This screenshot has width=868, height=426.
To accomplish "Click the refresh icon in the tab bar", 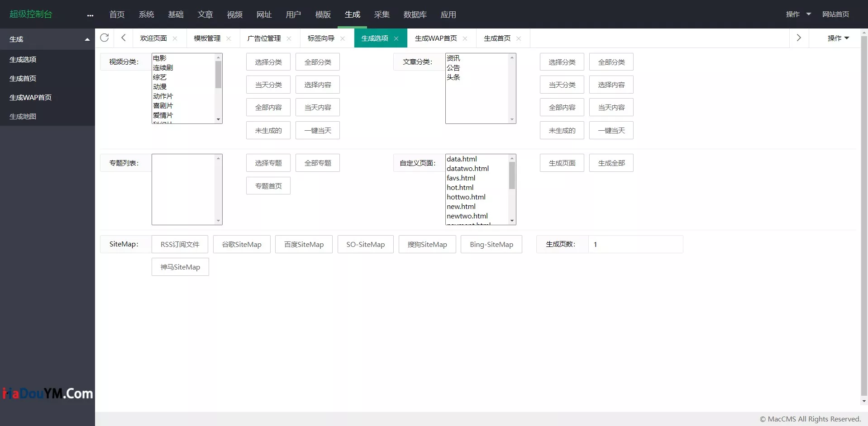I will 105,38.
